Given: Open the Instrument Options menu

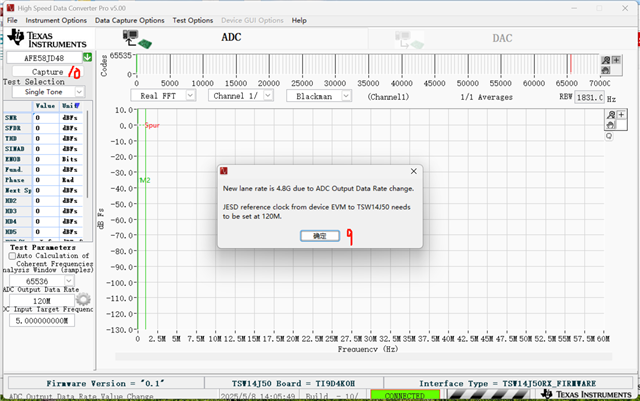Looking at the screenshot, I should (56, 20).
